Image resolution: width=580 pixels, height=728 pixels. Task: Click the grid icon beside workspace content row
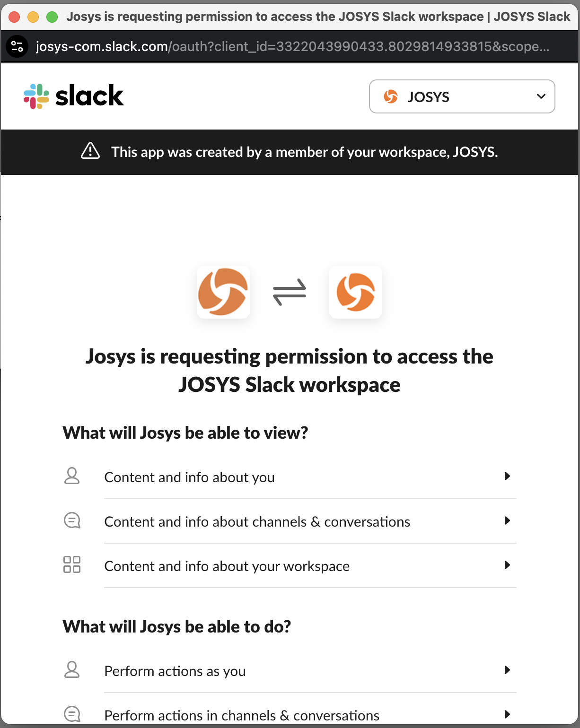pyautogui.click(x=72, y=564)
